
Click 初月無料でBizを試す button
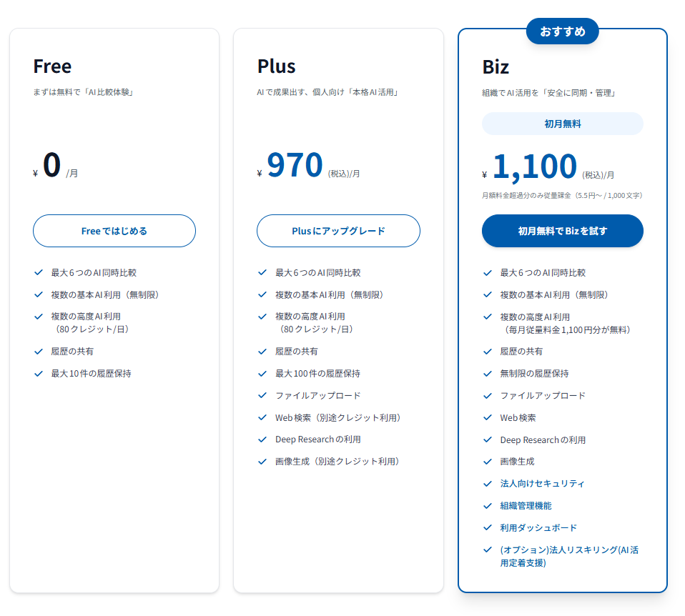click(563, 231)
